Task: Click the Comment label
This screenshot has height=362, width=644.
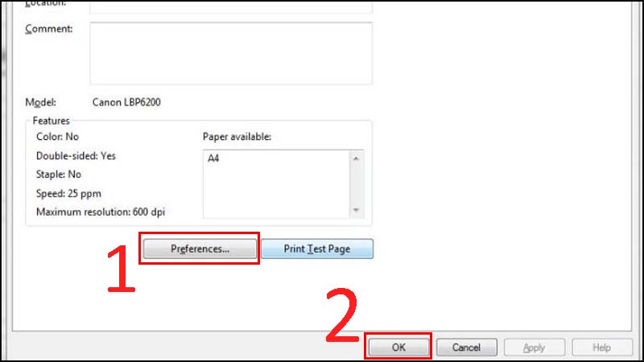Action: (49, 29)
